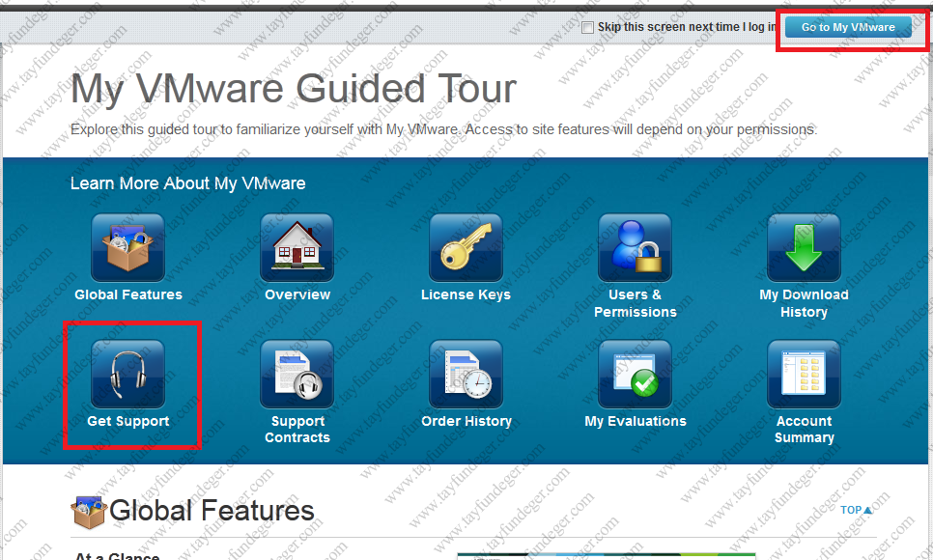Click the License Keys text label
The width and height of the screenshot is (933, 560).
click(x=466, y=294)
